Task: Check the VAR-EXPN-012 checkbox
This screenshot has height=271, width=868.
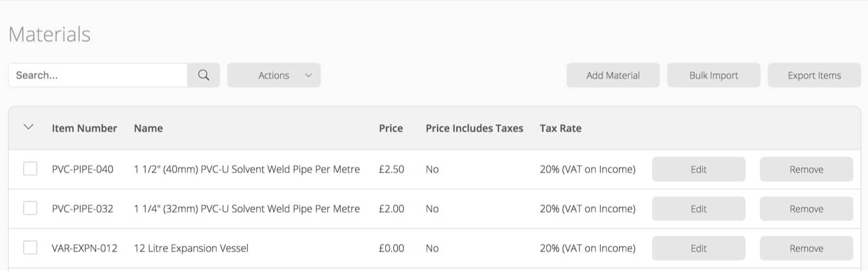Action: [31, 248]
